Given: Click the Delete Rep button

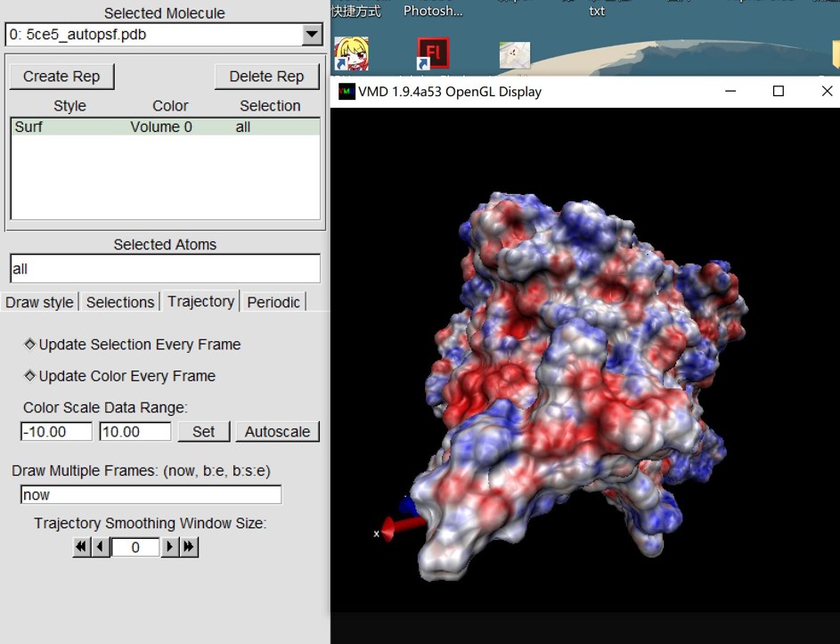Looking at the screenshot, I should point(266,77).
